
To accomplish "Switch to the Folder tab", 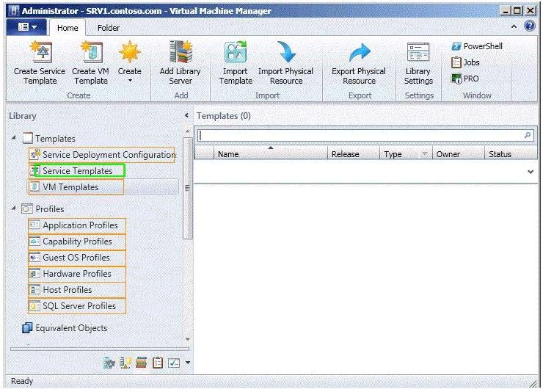I will tap(109, 28).
